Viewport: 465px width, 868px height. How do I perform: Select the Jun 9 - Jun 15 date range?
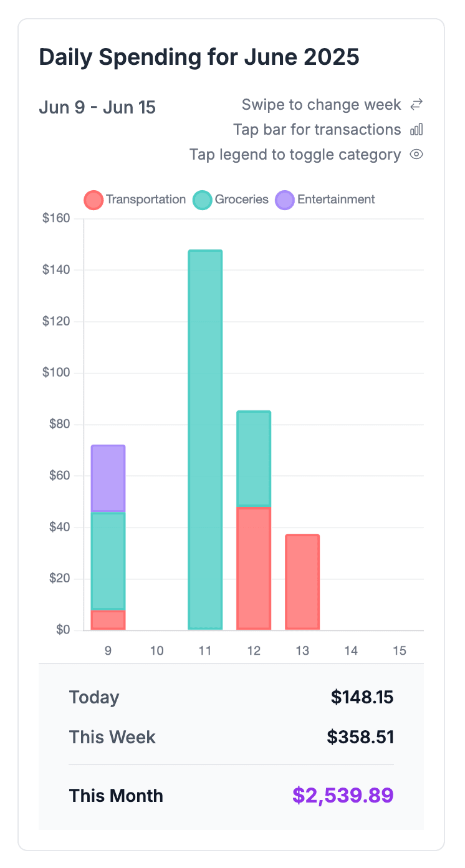pos(97,107)
